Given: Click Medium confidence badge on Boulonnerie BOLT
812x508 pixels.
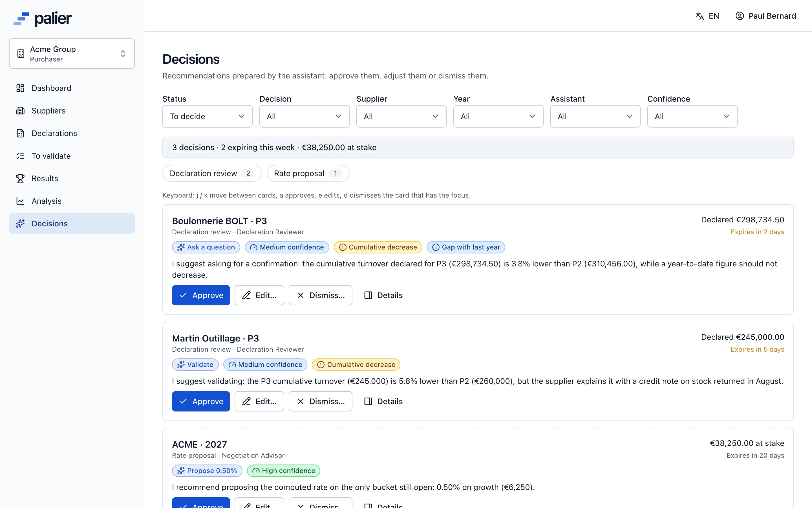Looking at the screenshot, I should (287, 247).
